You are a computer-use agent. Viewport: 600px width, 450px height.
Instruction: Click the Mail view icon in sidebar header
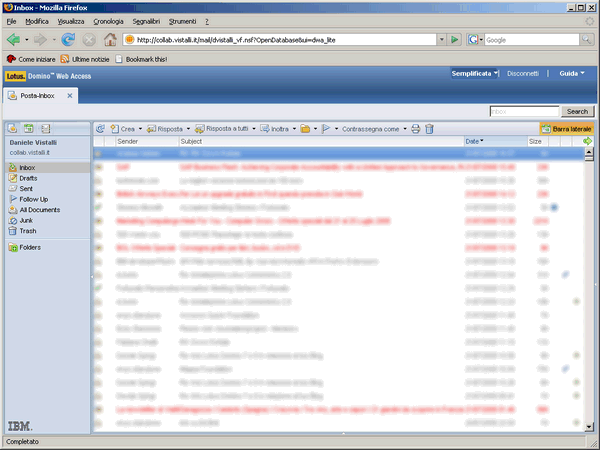12,129
